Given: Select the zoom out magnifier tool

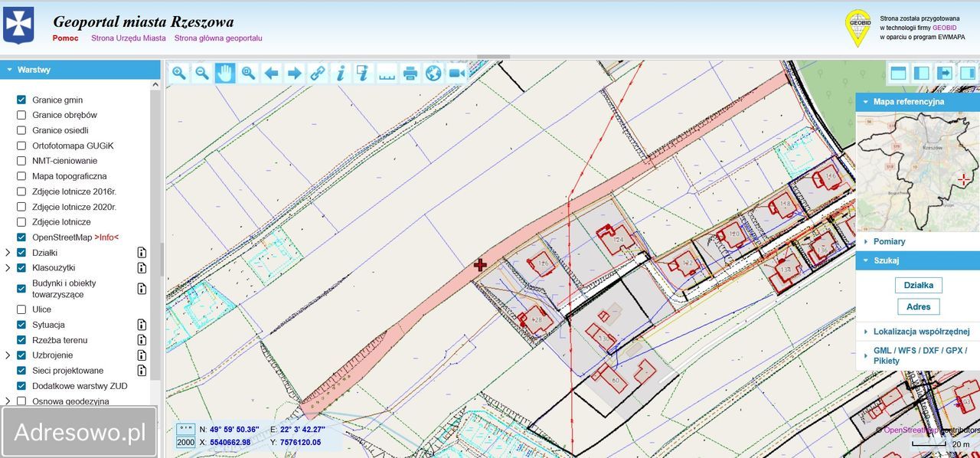Looking at the screenshot, I should [x=202, y=74].
